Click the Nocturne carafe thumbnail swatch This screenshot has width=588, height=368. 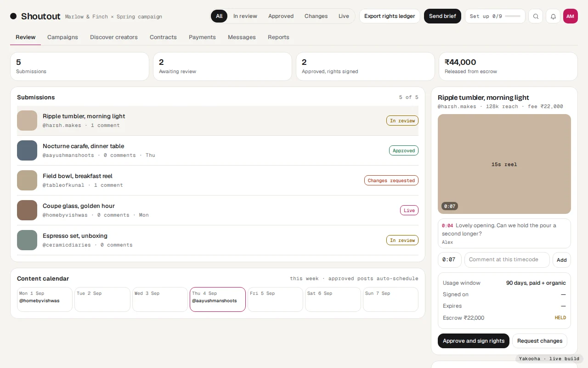[x=27, y=150]
